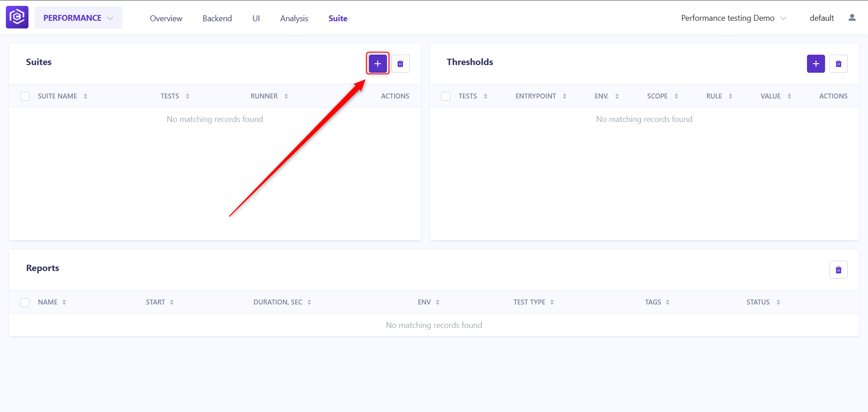Sort reports by Status arrows
868x412 pixels.
coord(778,302)
